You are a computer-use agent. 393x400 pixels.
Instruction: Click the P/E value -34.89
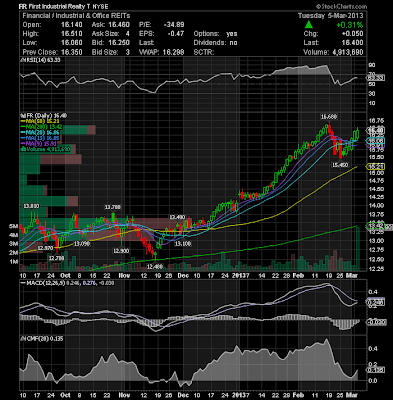pyautogui.click(x=174, y=25)
